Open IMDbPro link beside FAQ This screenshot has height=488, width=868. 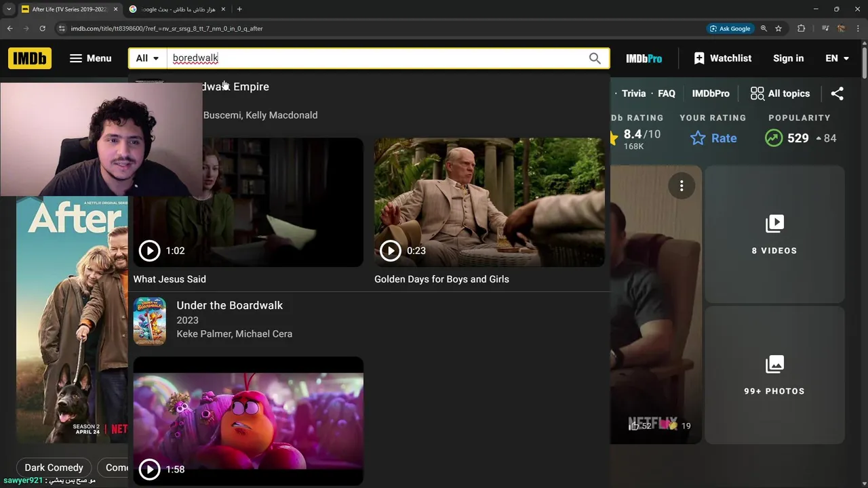click(711, 94)
